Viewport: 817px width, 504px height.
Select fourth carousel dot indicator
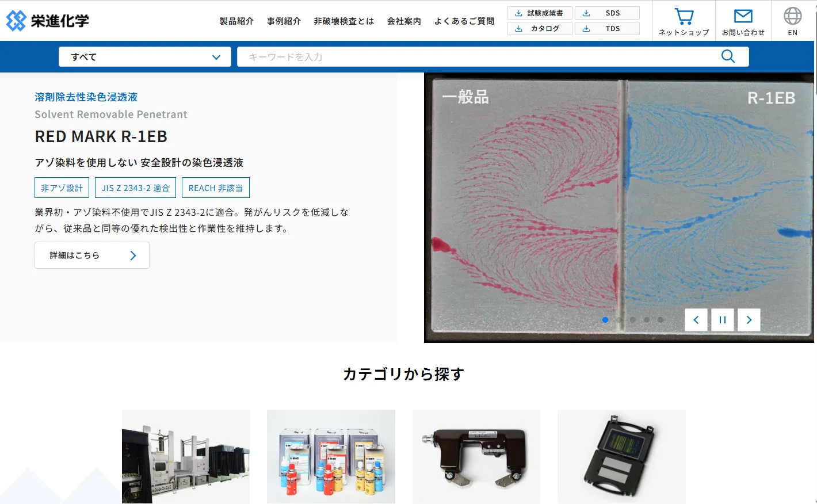tap(647, 320)
